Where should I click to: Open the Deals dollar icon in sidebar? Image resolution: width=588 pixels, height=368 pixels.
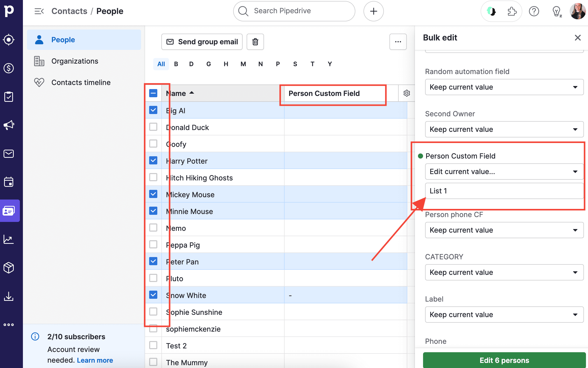coord(9,68)
